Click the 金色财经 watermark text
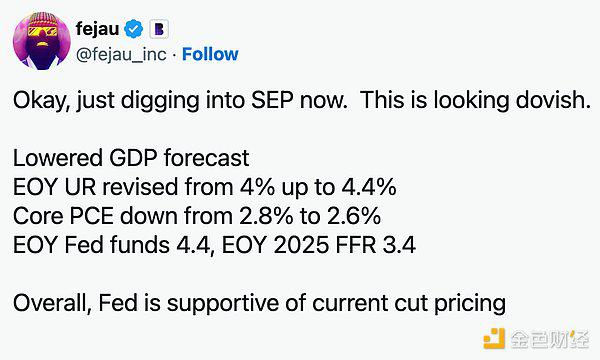The width and height of the screenshot is (600, 360). [550, 339]
